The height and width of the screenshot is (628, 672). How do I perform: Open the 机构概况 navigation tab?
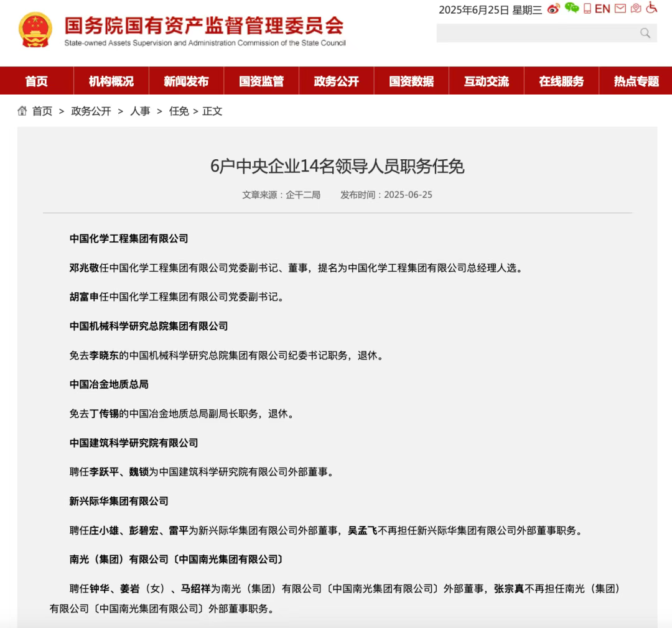pyautogui.click(x=111, y=81)
